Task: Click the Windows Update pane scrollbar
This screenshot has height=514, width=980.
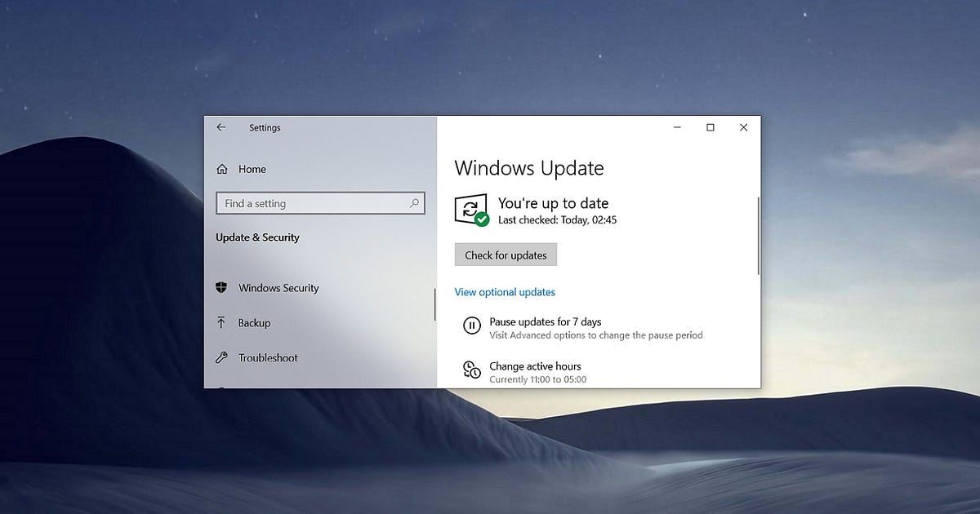Action: click(758, 237)
